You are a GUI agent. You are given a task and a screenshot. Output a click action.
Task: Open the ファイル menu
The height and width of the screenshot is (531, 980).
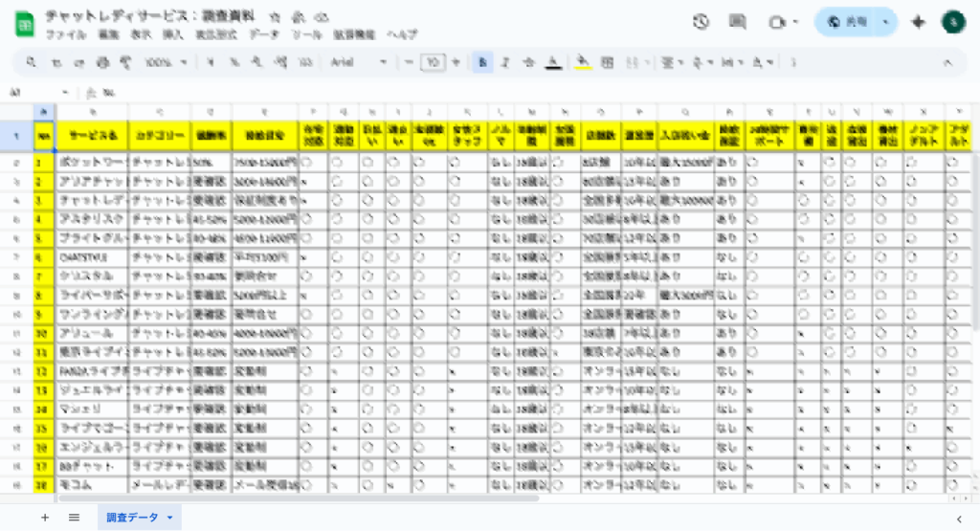[x=66, y=35]
